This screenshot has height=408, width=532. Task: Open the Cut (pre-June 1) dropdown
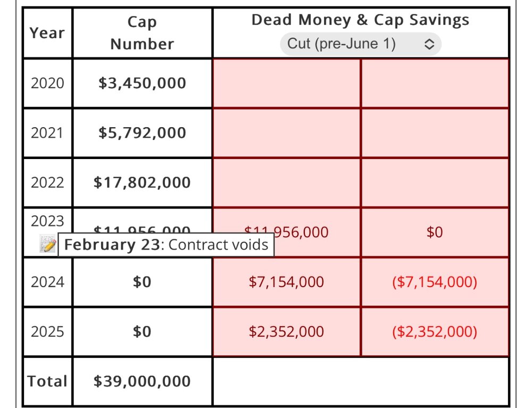(360, 44)
